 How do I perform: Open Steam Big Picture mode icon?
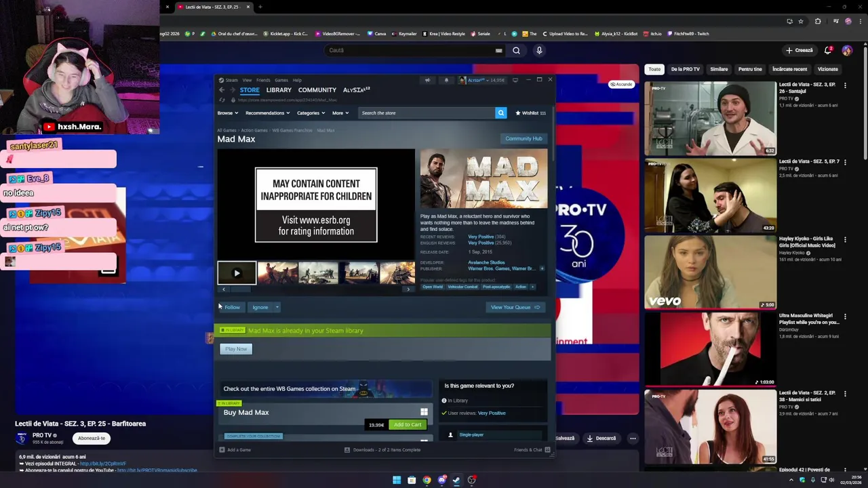(515, 80)
